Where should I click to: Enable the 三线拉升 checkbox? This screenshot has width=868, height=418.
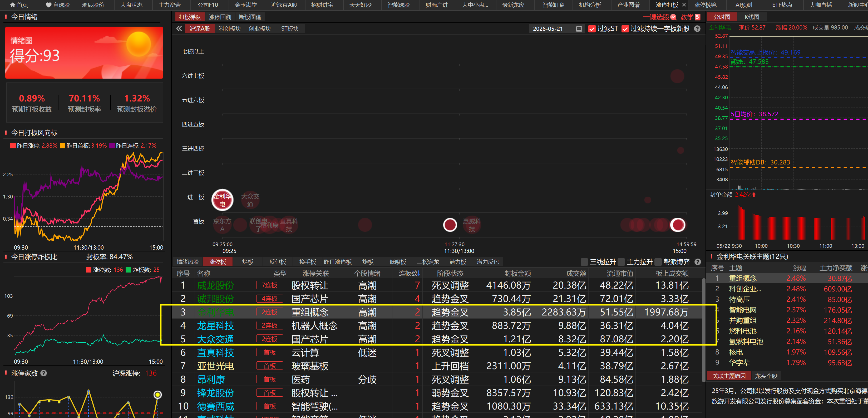[x=584, y=262]
